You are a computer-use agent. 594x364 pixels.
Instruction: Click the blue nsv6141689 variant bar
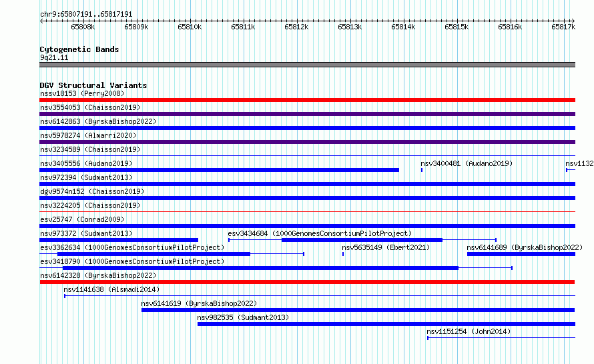[x=521, y=254]
